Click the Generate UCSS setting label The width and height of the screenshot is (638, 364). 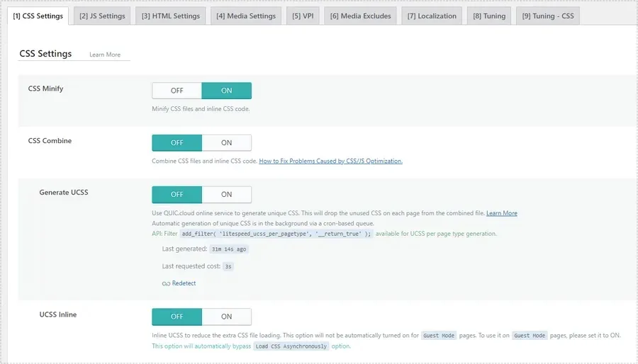pos(64,192)
